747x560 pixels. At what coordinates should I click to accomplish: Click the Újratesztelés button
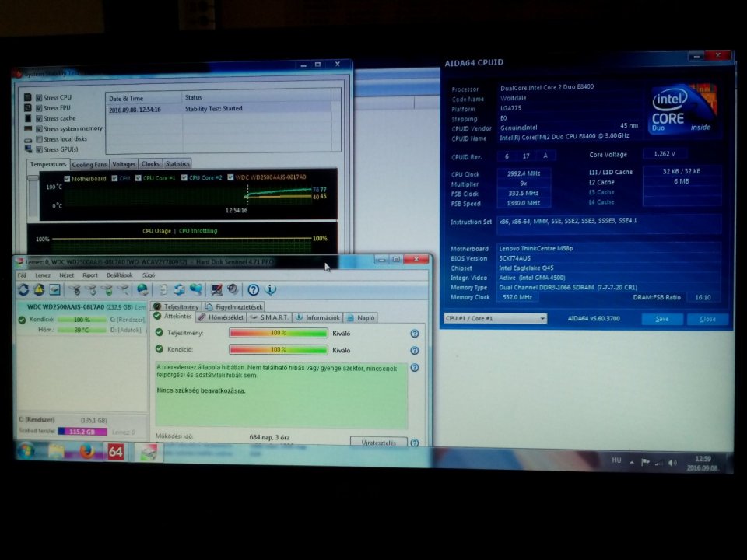[x=379, y=443]
